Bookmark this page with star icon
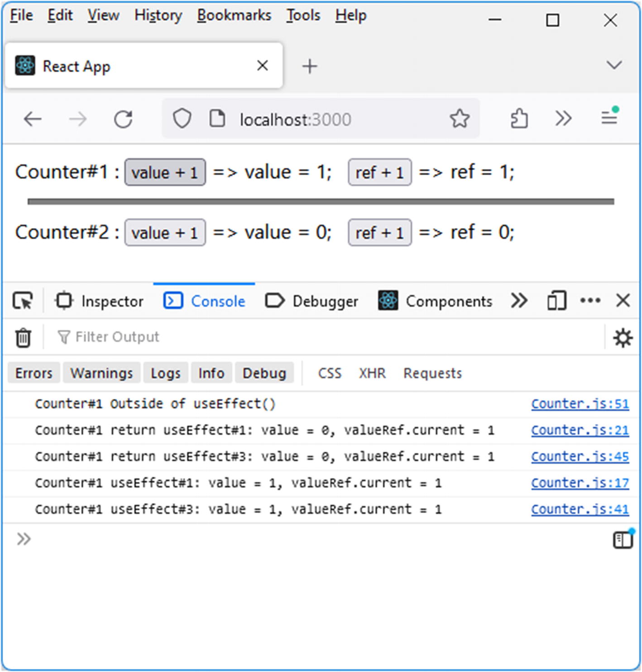The image size is (642, 672). [459, 119]
